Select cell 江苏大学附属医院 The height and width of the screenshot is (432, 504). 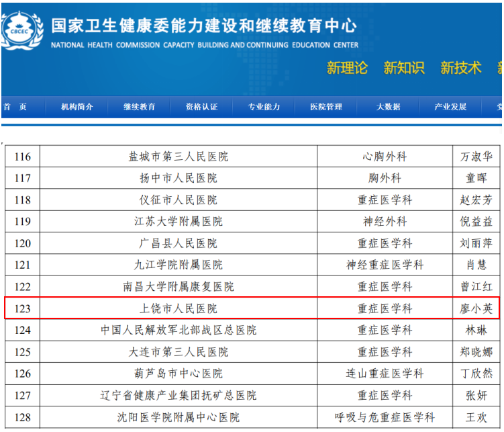click(179, 221)
